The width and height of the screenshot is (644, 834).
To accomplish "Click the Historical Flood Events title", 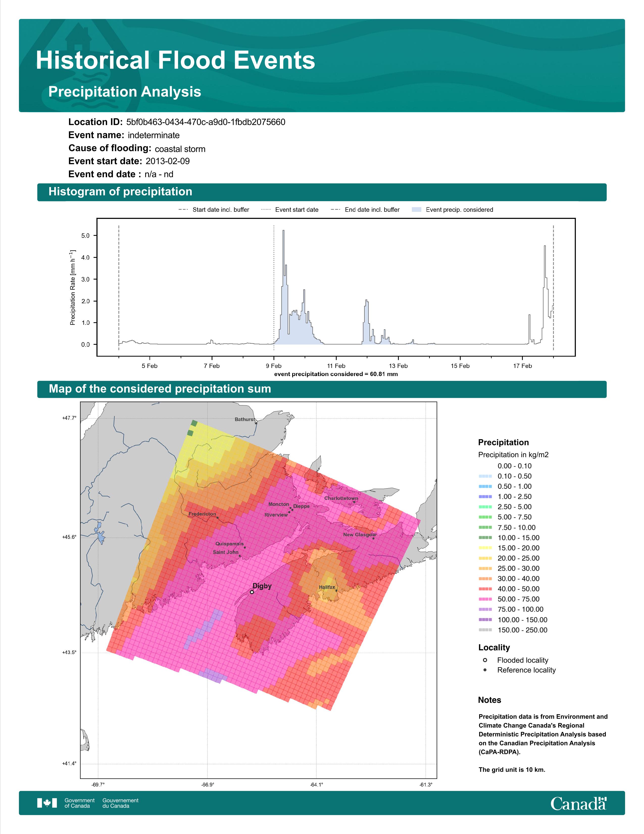I will pyautogui.click(x=176, y=60).
